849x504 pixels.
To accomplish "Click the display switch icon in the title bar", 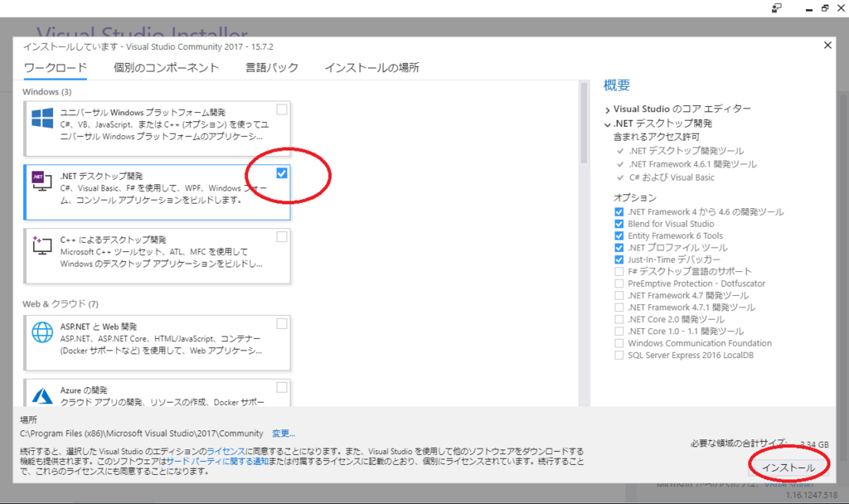I will [775, 8].
